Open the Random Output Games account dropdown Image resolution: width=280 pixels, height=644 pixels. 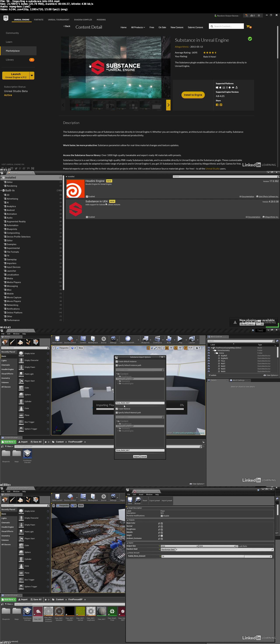coord(227,16)
